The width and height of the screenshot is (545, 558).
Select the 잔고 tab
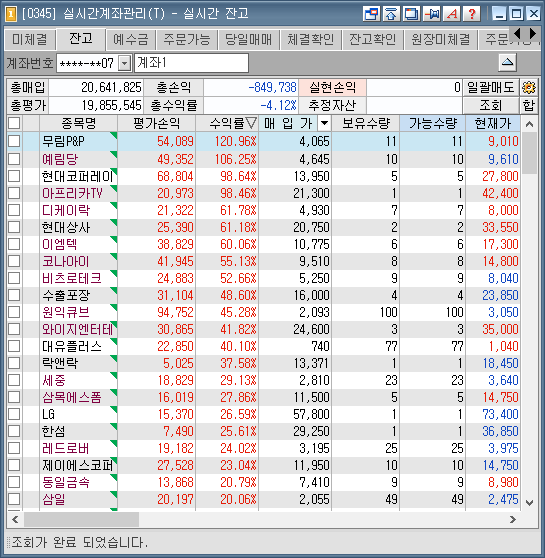tap(81, 38)
